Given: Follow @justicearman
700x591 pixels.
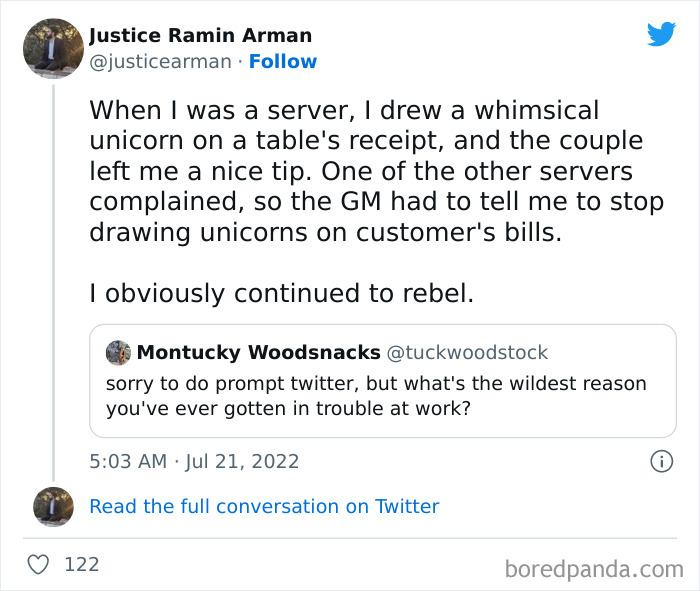Looking at the screenshot, I should tap(283, 62).
